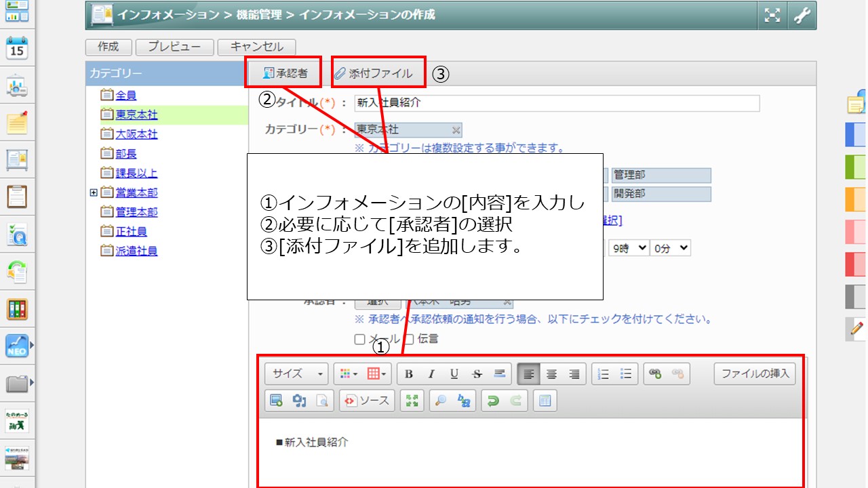The height and width of the screenshot is (488, 868).
Task: Click the Bold formatting icon
Action: click(409, 374)
